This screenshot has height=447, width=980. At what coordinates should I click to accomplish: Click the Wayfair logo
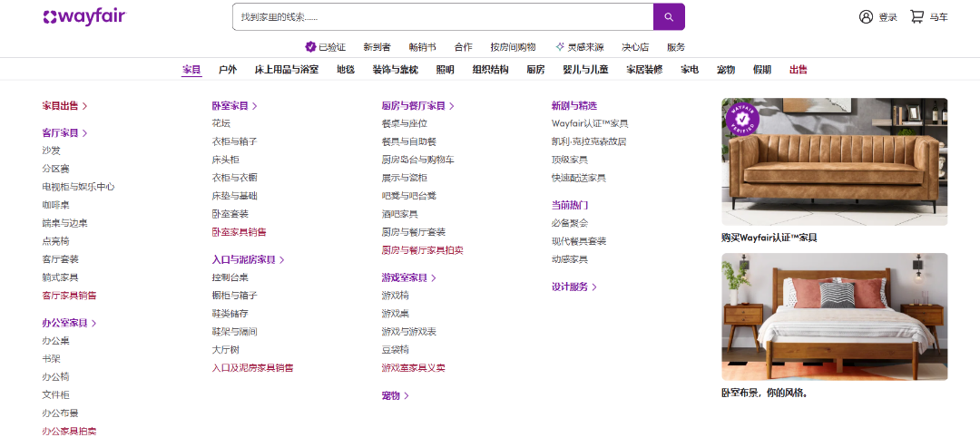point(84,16)
